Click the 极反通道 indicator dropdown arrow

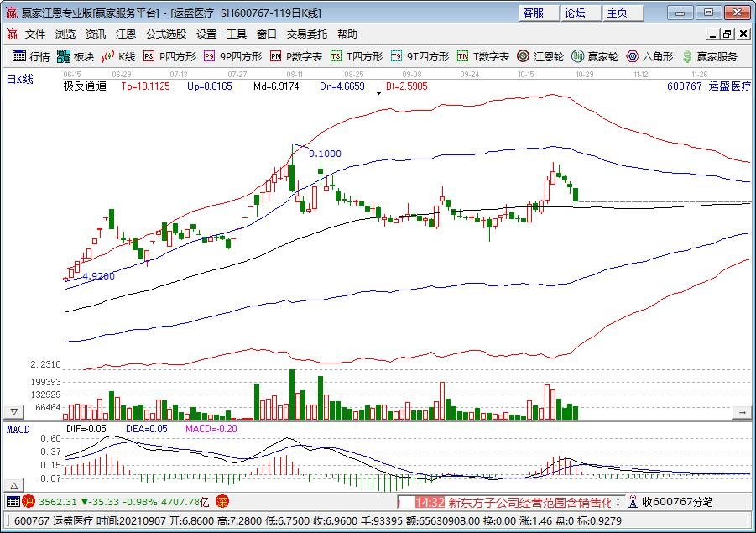(378, 93)
